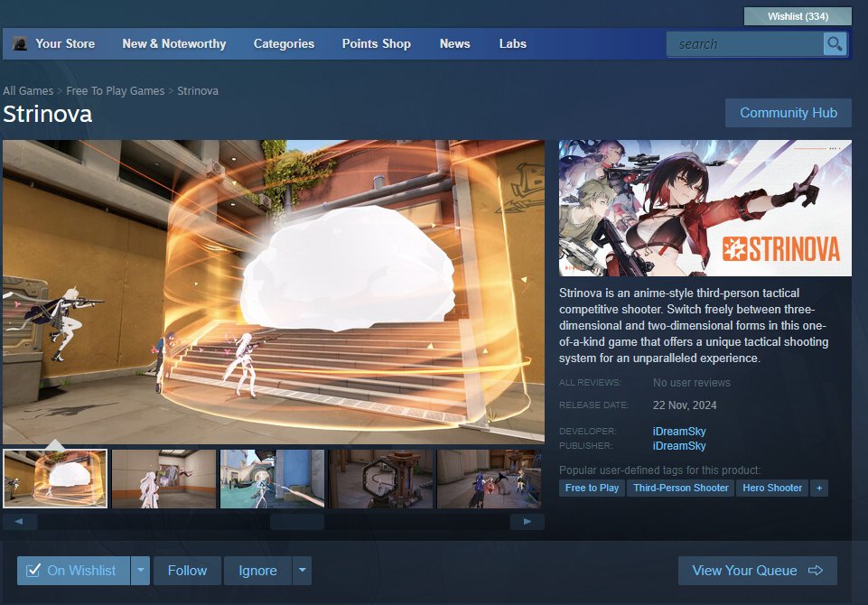Click the Strinova header capsule image
Viewport: 868px width, 605px height.
click(x=705, y=208)
